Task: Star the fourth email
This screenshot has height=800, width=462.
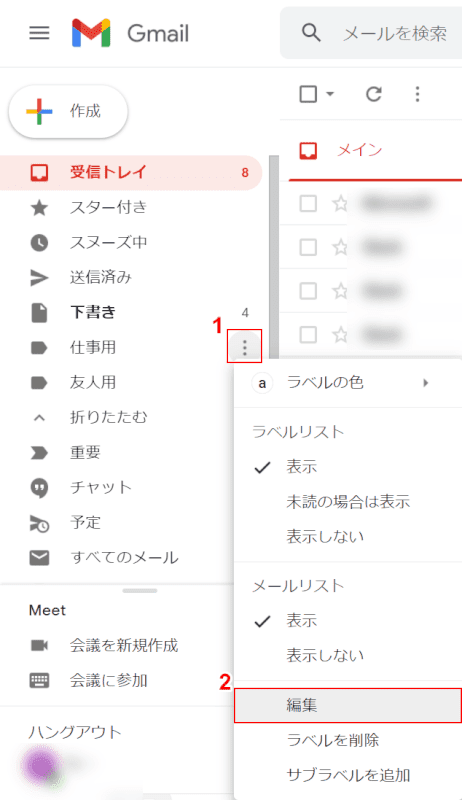Action: tap(340, 335)
